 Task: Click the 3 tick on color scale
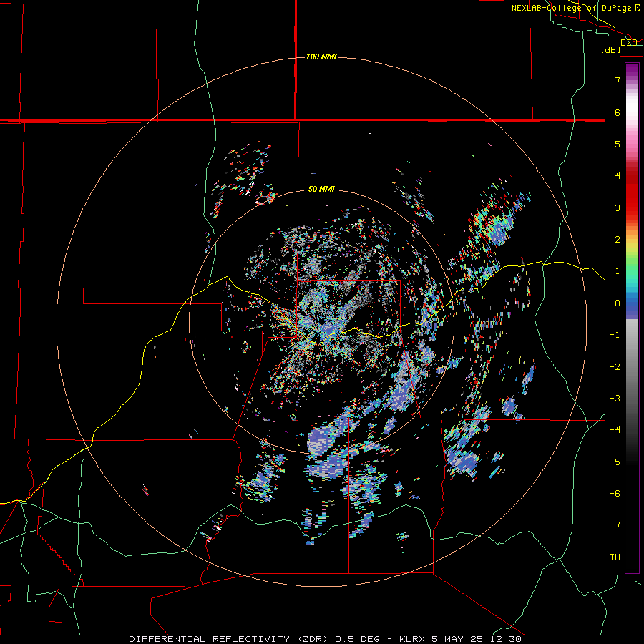[x=618, y=208]
